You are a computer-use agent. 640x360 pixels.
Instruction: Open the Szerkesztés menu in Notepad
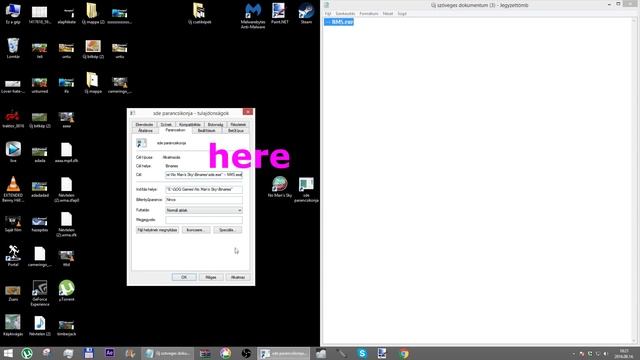click(x=345, y=13)
